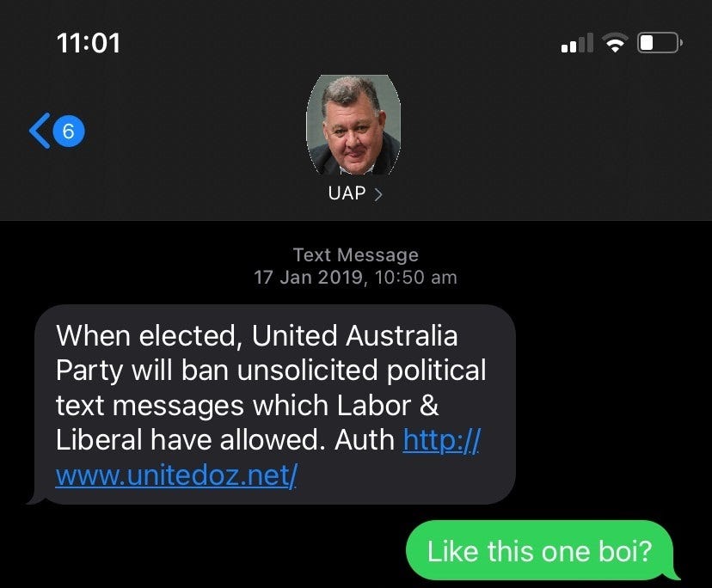This screenshot has height=588, width=712.
Task: Open www.unitedoz.net link
Action: click(x=176, y=475)
